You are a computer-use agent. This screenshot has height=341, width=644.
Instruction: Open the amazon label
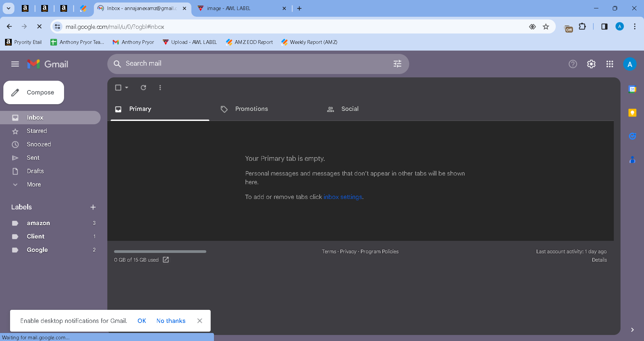click(50, 223)
